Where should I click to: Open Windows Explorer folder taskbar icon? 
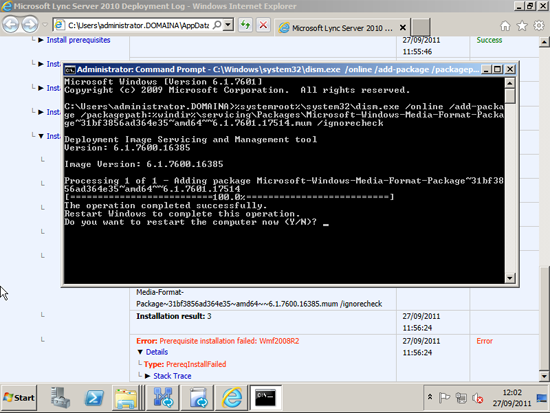[x=126, y=398]
